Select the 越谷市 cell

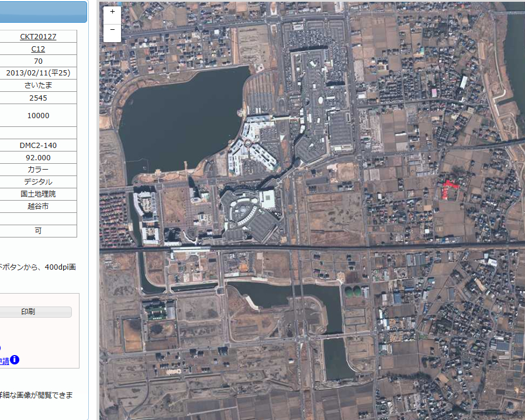(38, 206)
